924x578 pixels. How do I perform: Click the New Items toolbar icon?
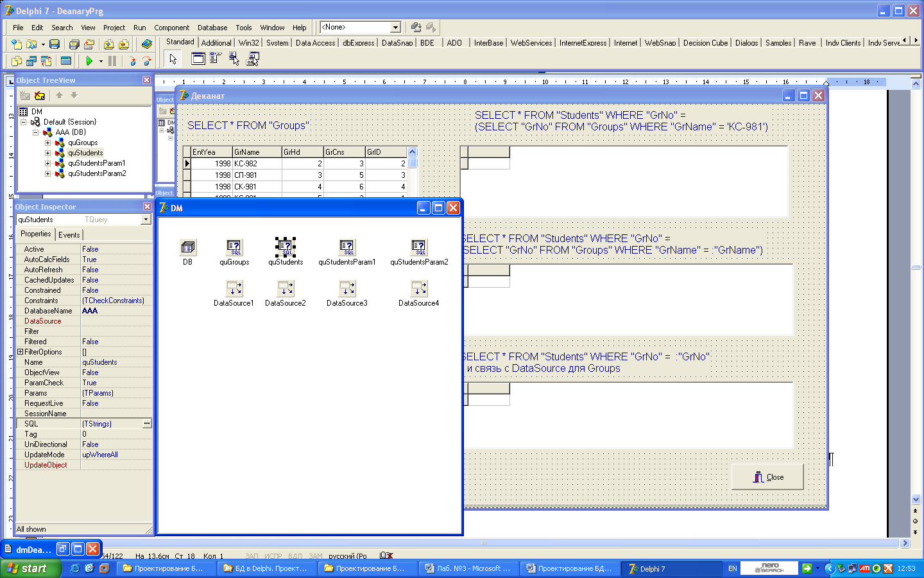click(16, 44)
